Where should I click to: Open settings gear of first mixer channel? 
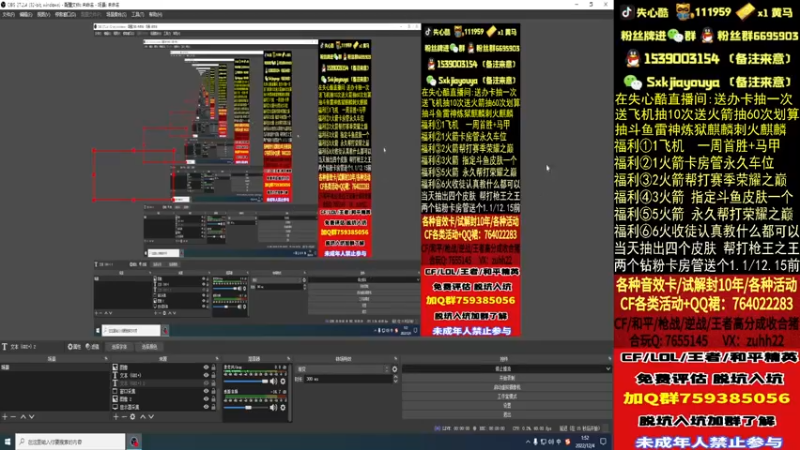(x=283, y=381)
